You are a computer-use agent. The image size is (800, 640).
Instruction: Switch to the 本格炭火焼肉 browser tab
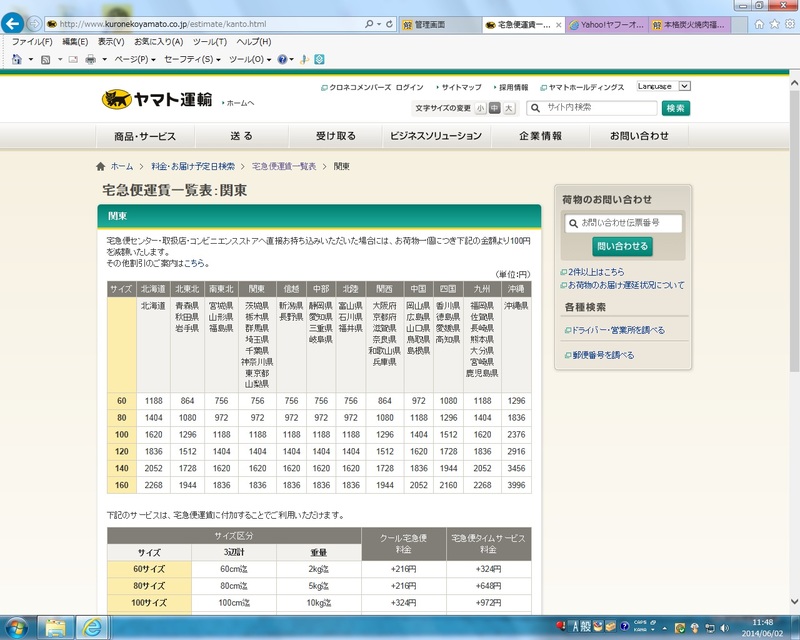point(689,24)
